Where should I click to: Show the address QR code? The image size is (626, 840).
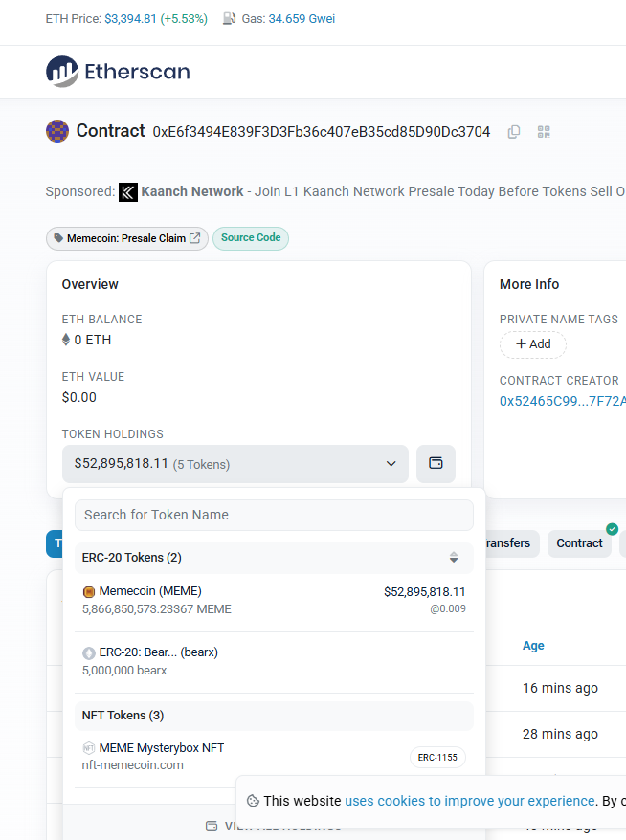544,132
